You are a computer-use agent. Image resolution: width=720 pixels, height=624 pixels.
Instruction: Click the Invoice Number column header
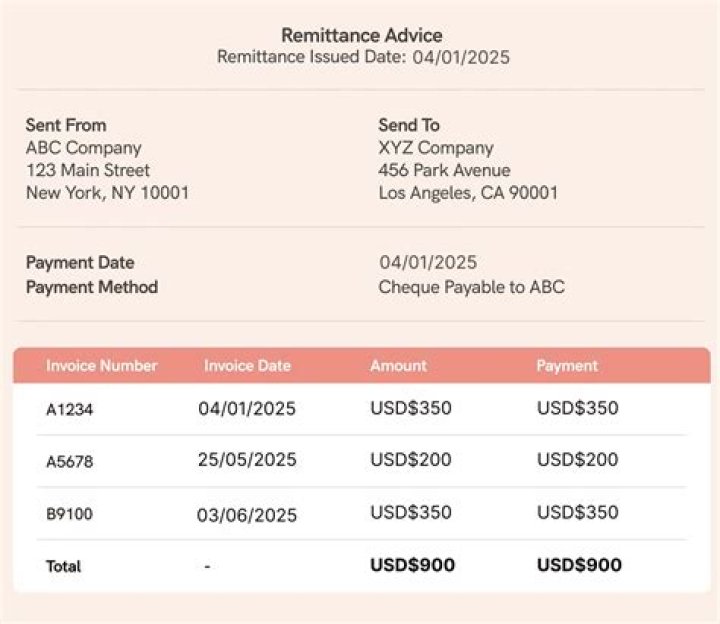click(101, 366)
